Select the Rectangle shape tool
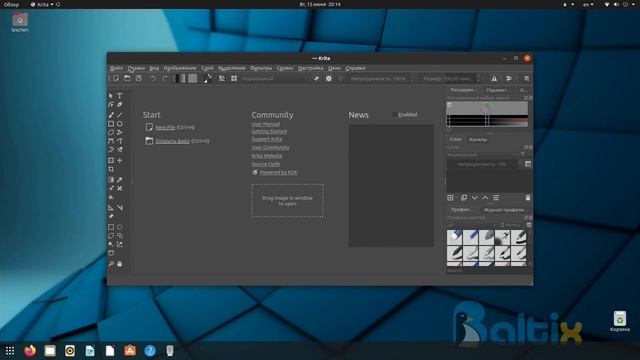The width and height of the screenshot is (640, 360). click(111, 124)
